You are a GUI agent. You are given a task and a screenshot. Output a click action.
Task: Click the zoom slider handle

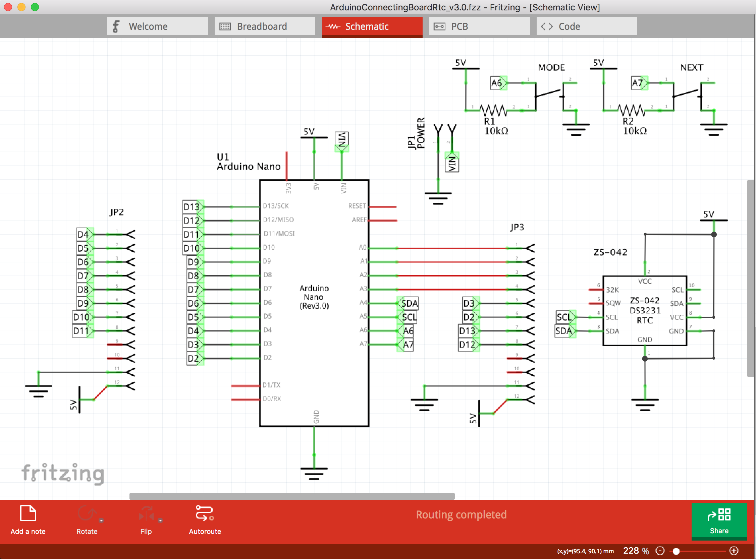click(676, 551)
